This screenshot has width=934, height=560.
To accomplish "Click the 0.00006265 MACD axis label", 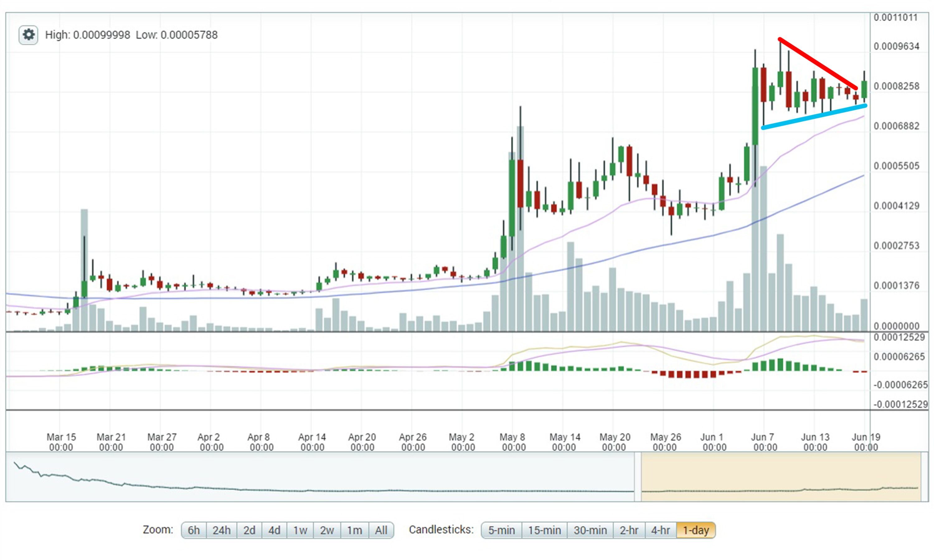I will [x=899, y=357].
